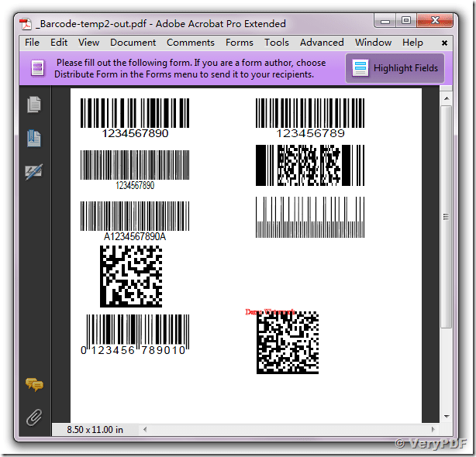Close the Acrobat window
Screen dimensions: 476x457
(x=435, y=21)
